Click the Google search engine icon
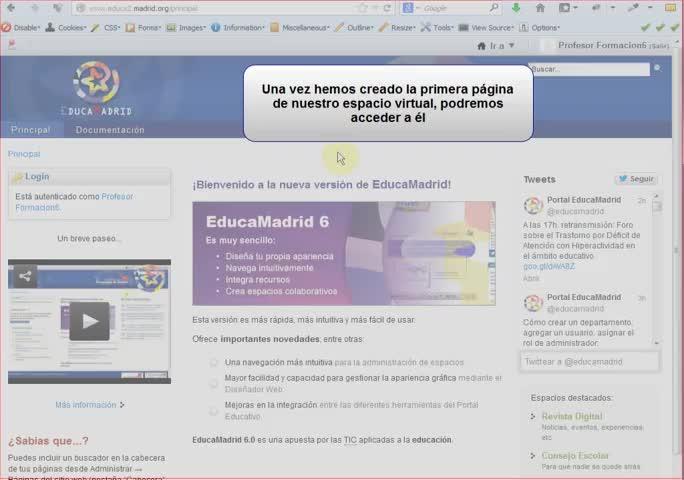 pyautogui.click(x=407, y=8)
